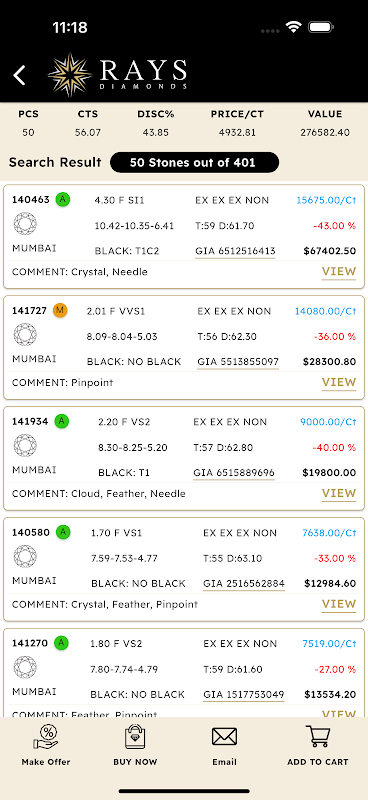Open VIEW link for stone 141727
This screenshot has width=368, height=800.
(x=339, y=383)
